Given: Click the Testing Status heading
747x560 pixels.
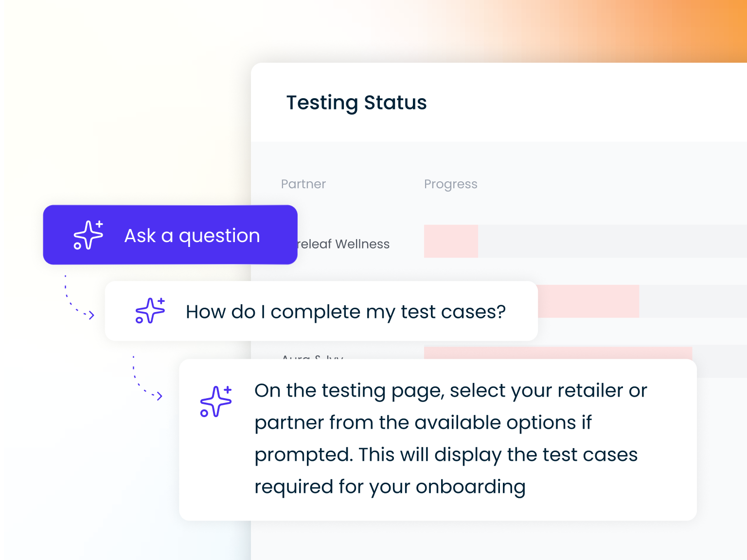Looking at the screenshot, I should (356, 103).
